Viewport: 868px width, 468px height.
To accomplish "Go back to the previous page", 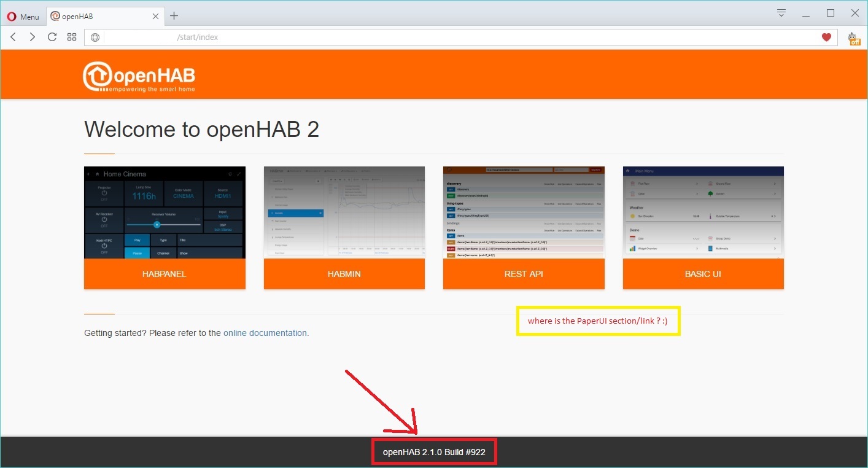I will tap(14, 37).
